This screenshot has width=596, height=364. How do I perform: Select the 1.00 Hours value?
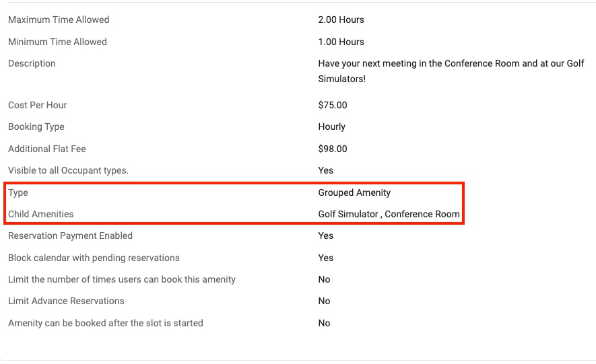click(x=341, y=42)
